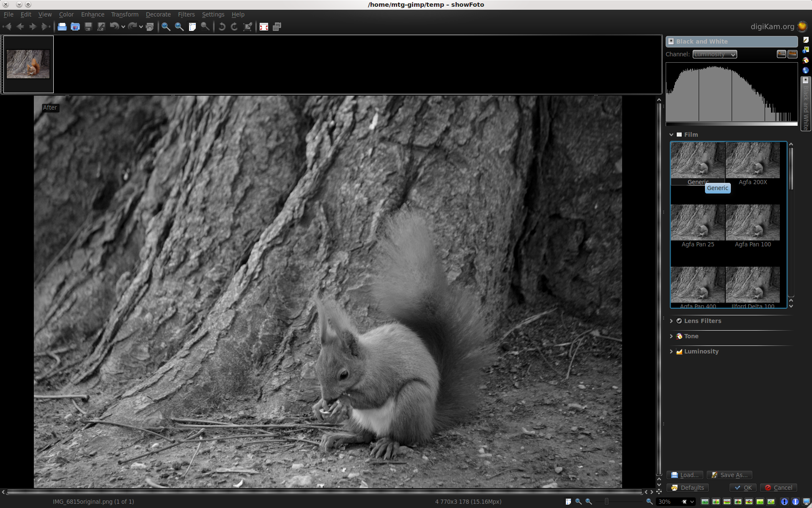Click the Save As... button

click(x=730, y=475)
